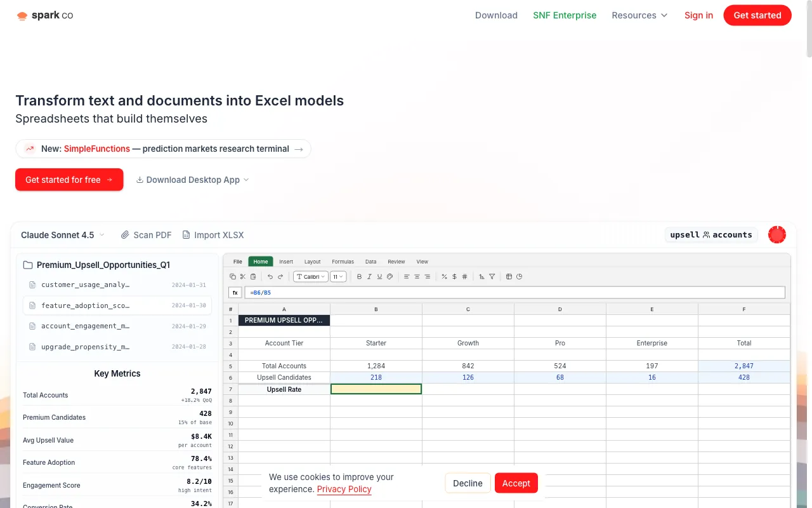Click the Sort icon
The height and width of the screenshot is (508, 812).
[481, 276]
